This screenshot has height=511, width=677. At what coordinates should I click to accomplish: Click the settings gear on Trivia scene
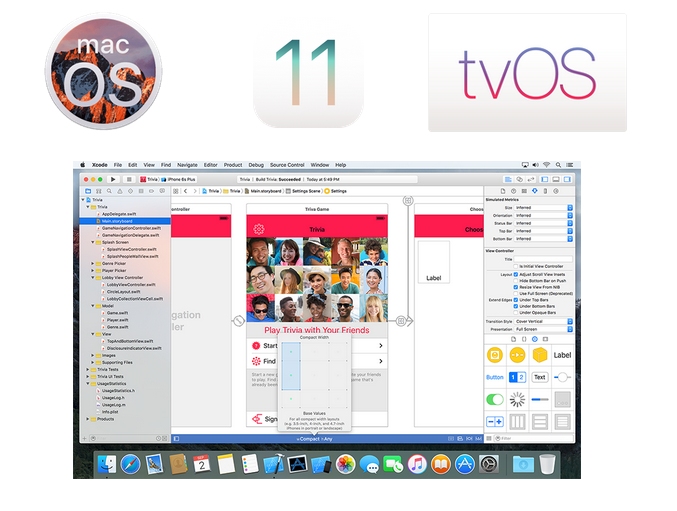(259, 229)
